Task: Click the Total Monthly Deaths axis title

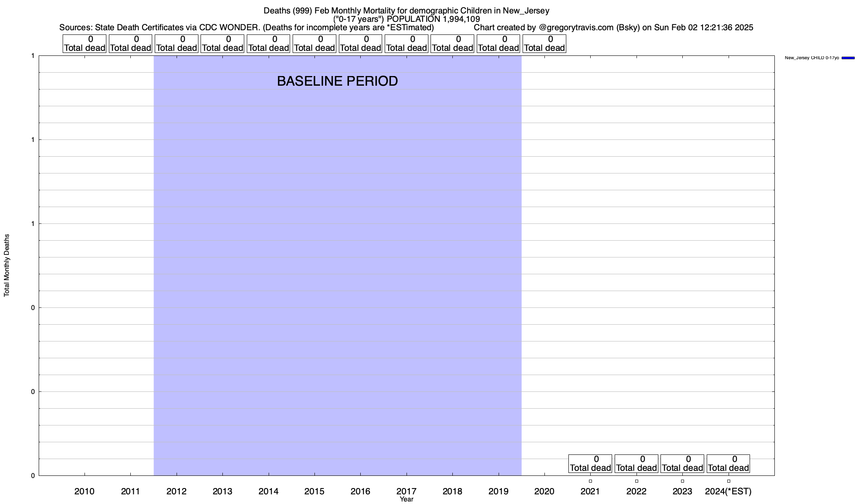Action: [x=7, y=265]
